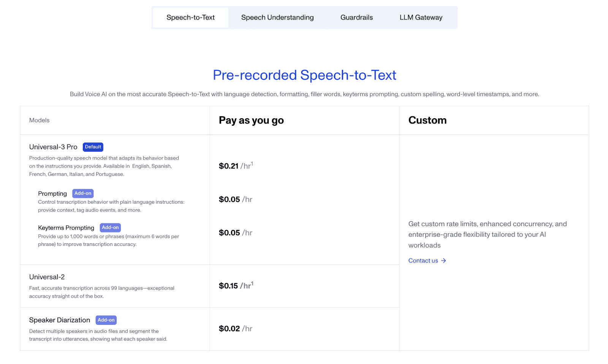Click the Default badge beside Universal-3 Pro
The image size is (608, 364).
93,147
